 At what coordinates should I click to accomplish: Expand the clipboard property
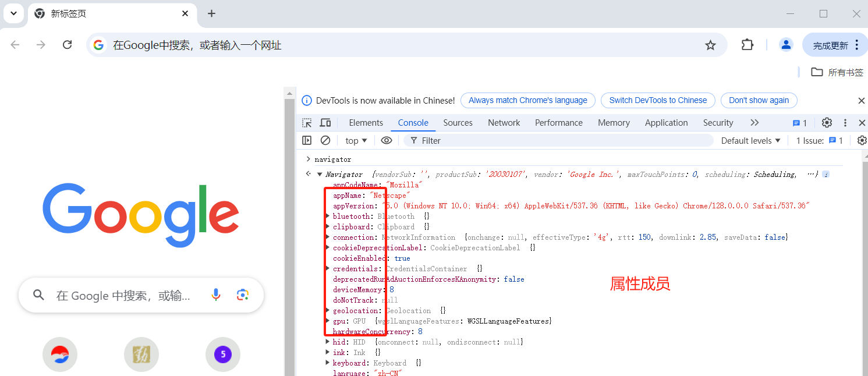click(x=327, y=227)
